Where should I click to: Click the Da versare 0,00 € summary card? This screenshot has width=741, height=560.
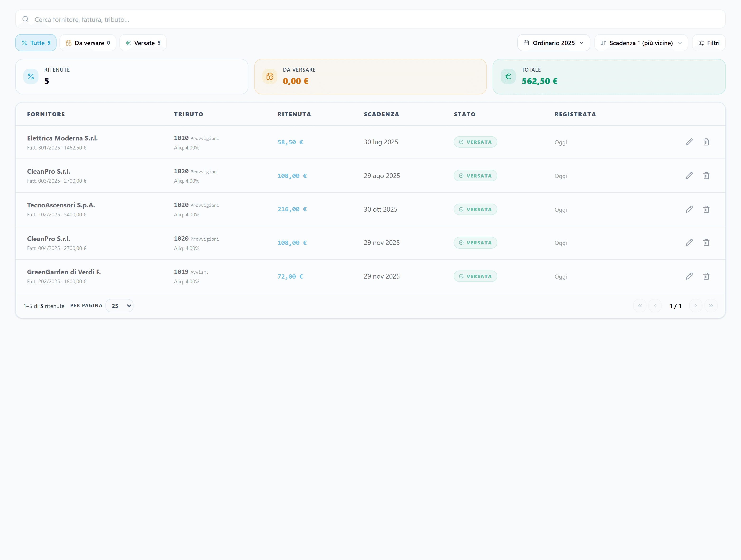point(370,77)
